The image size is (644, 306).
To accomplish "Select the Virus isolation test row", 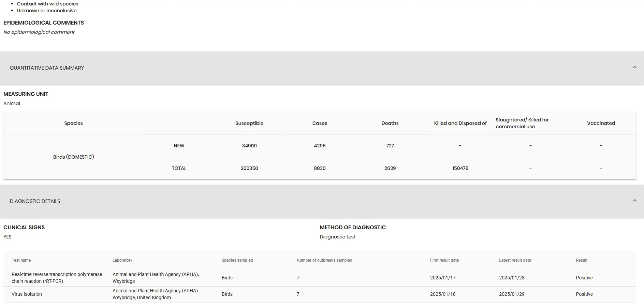I will (320, 294).
